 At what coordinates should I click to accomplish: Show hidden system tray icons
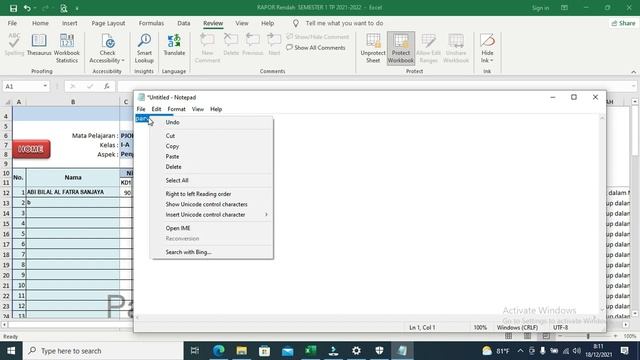pyautogui.click(x=520, y=351)
